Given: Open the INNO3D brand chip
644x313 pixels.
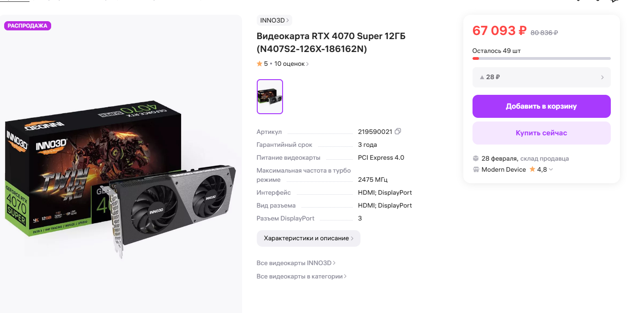Looking at the screenshot, I should point(274,20).
